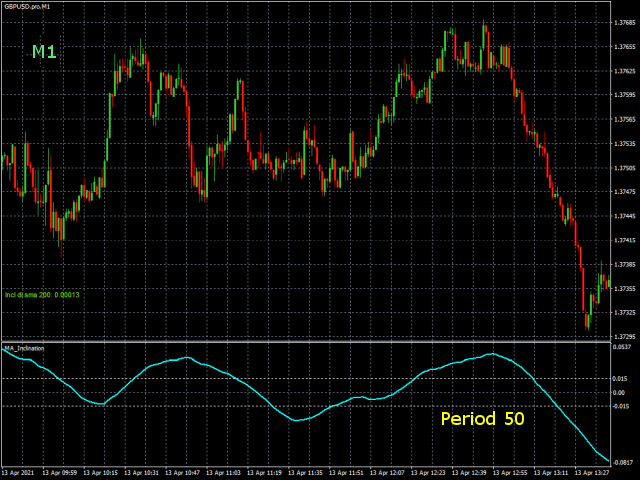Screen dimensions: 640x480
Task: Click indicator scale value 0.0537
Action: (622, 347)
